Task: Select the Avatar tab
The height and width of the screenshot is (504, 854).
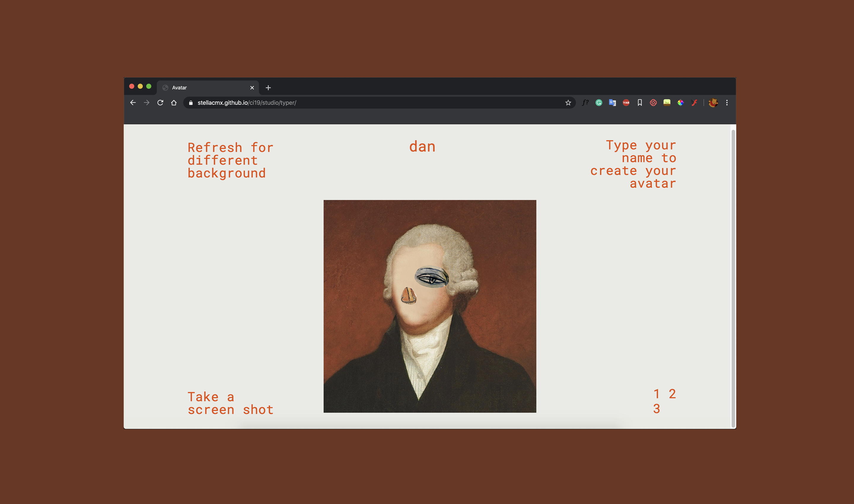Action: coord(208,88)
